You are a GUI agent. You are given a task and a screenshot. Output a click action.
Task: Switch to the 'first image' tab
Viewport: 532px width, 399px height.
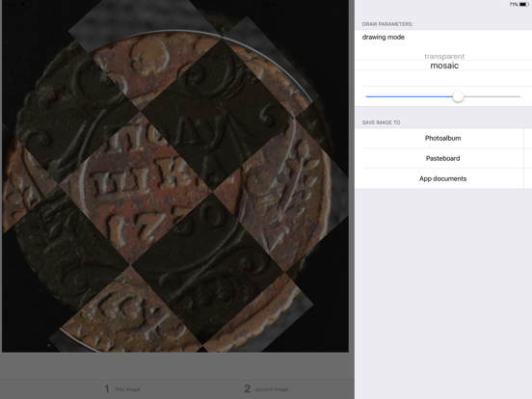coord(122,388)
